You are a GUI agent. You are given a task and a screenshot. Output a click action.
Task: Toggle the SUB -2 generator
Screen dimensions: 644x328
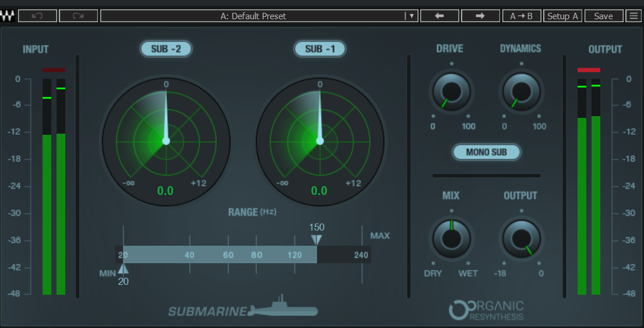tap(166, 48)
